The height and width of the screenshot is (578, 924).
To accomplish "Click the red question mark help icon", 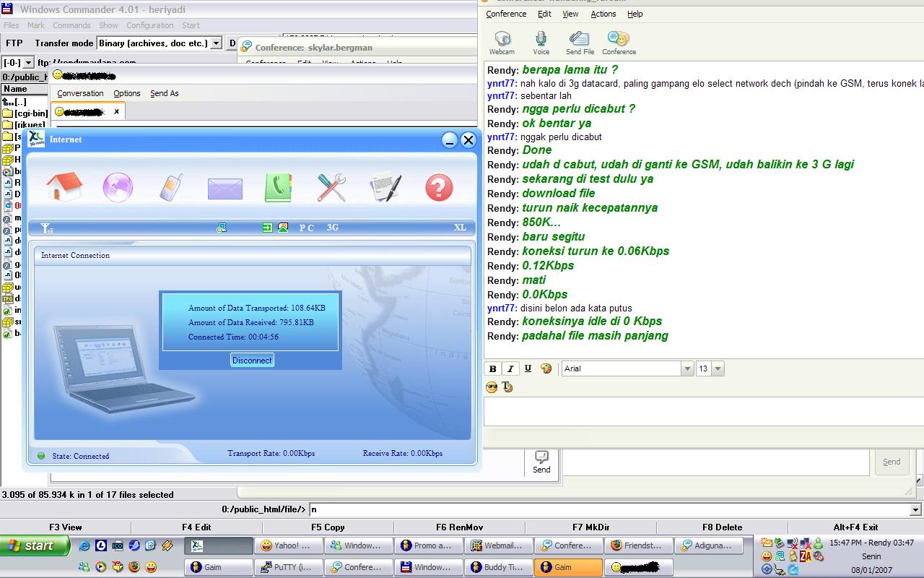I will 439,187.
